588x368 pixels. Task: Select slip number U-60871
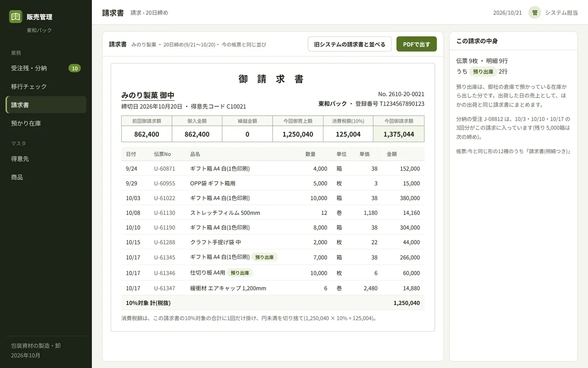pos(164,169)
